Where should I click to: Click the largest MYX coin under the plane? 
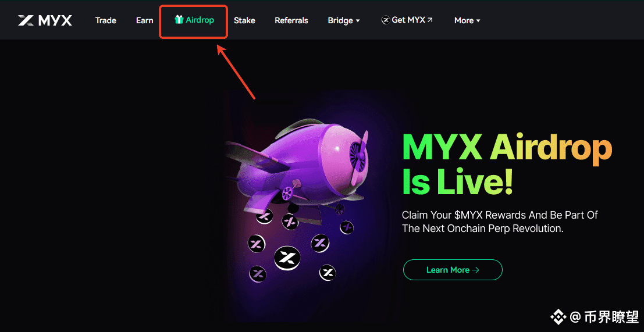(x=287, y=258)
